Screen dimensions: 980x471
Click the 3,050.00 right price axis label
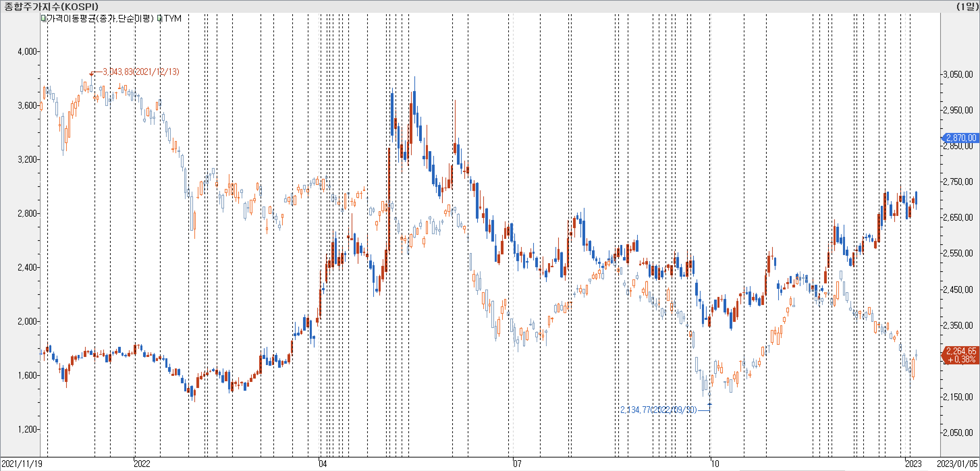click(x=958, y=74)
